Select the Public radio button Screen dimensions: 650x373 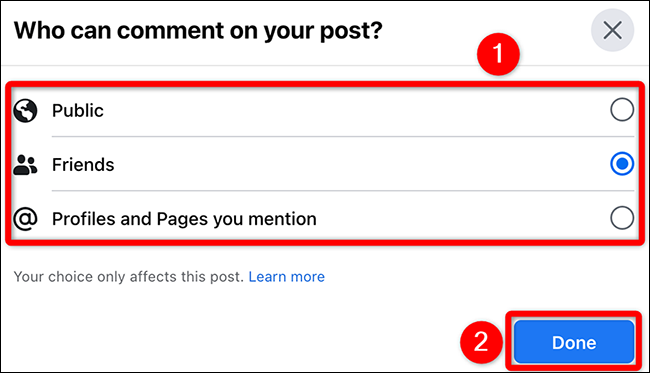622,110
